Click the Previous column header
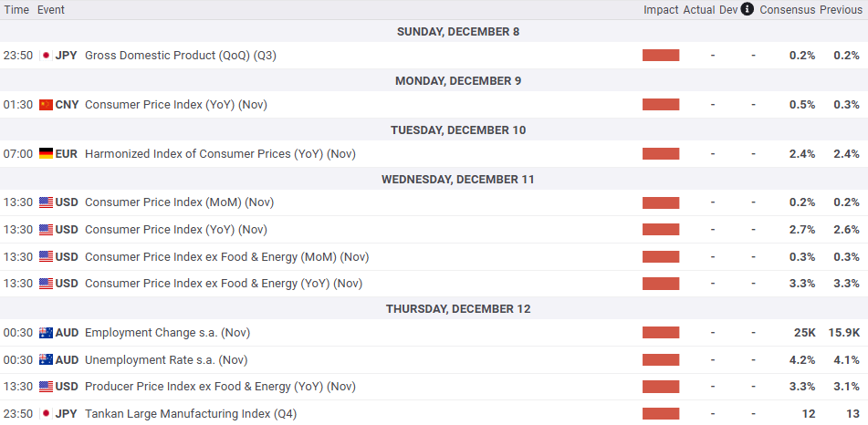Viewport: 868px width, 425px height. click(841, 10)
